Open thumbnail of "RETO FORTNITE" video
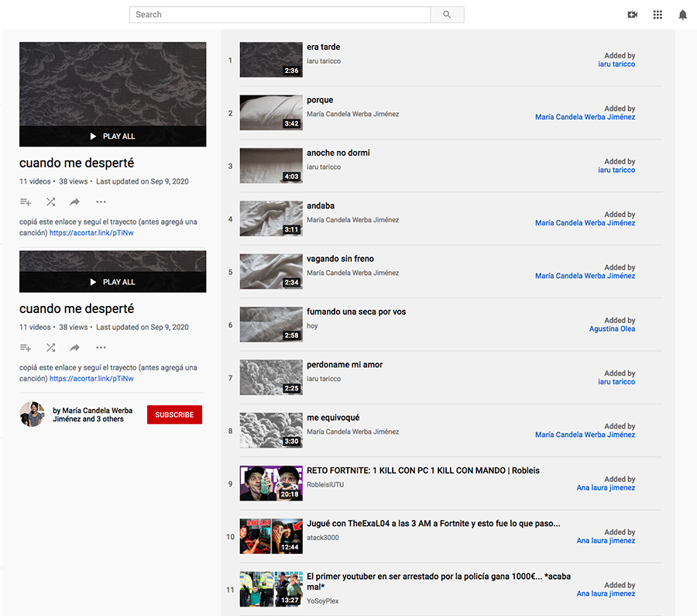Image resolution: width=697 pixels, height=616 pixels. [x=271, y=484]
